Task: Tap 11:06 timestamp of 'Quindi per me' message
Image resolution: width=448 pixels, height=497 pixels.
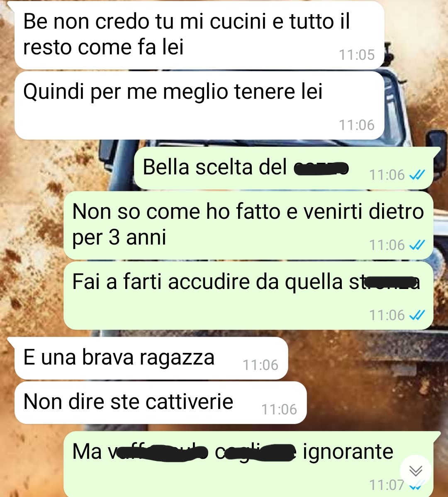Action: 357,125
